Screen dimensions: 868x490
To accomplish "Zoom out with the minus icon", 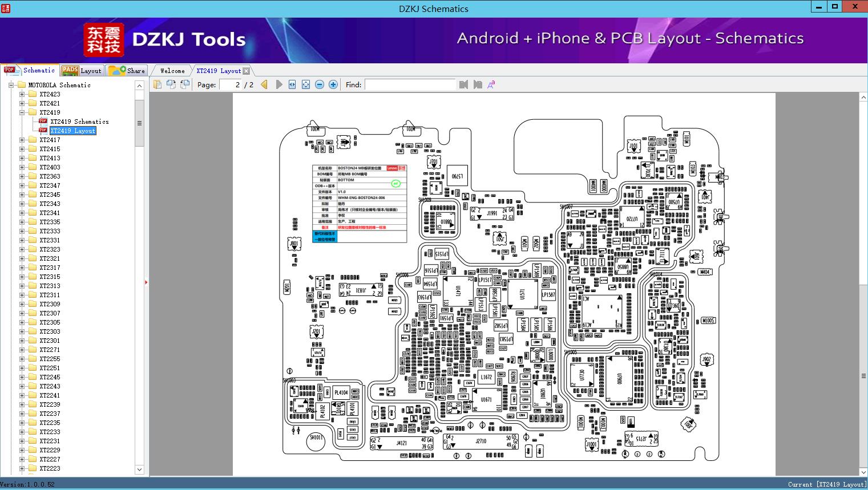I will 320,84.
